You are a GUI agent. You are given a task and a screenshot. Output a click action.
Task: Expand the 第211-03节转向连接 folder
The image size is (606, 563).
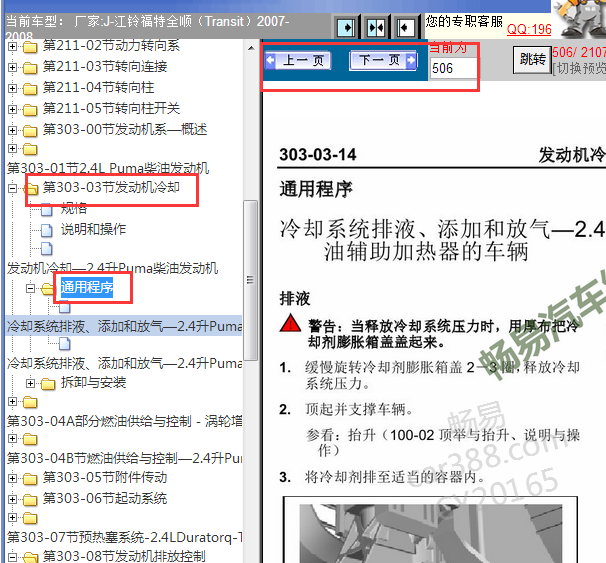[12, 68]
